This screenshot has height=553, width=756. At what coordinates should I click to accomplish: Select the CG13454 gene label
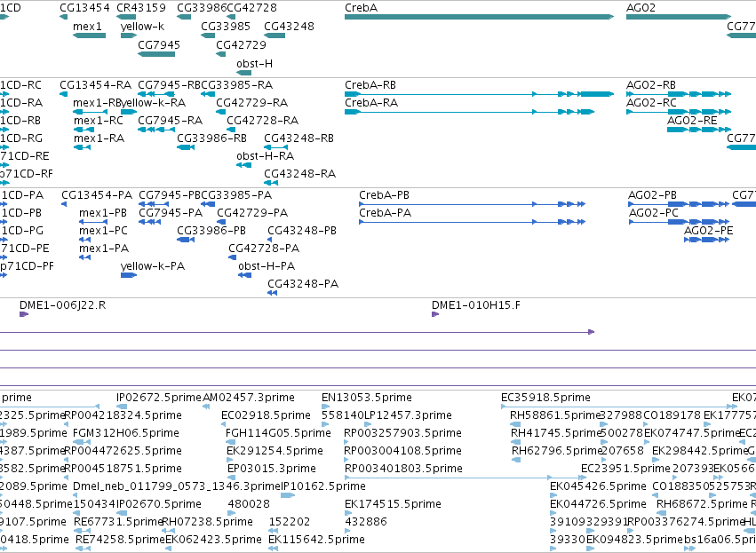tap(85, 8)
